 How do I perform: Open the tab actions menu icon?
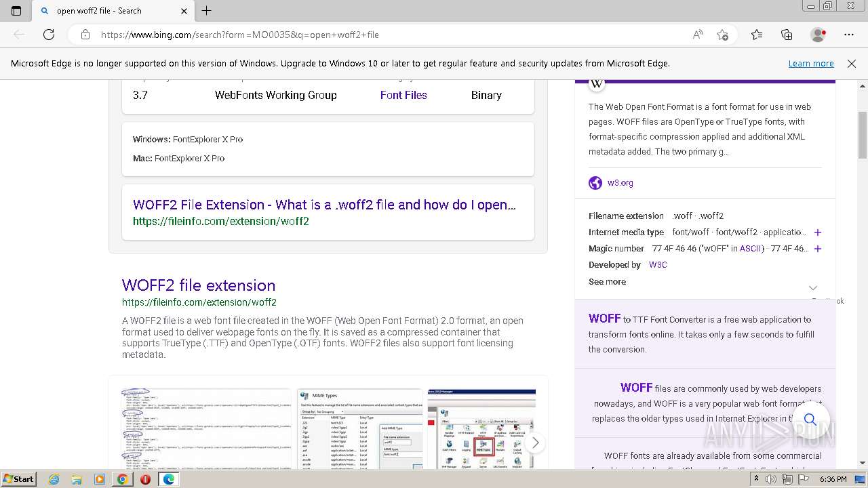(x=16, y=11)
